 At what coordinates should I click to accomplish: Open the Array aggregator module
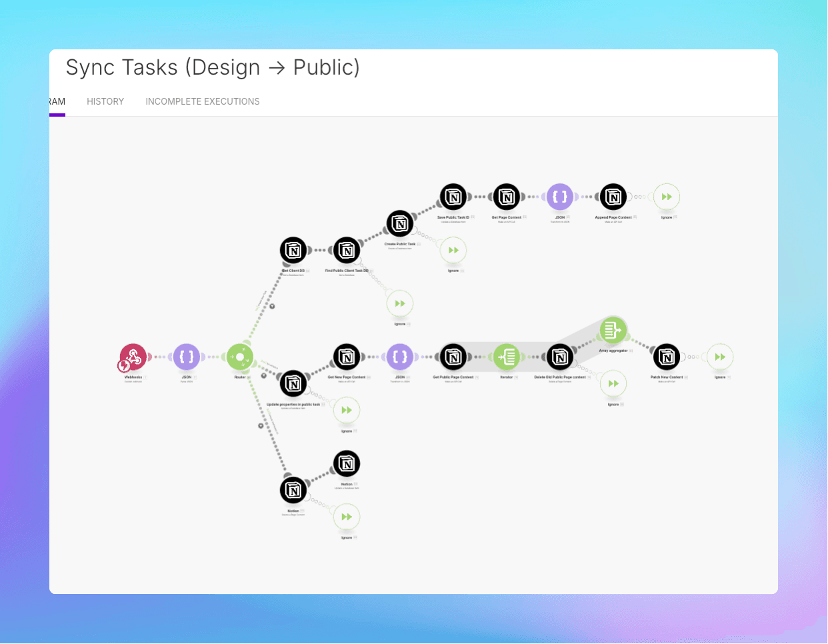tap(613, 329)
